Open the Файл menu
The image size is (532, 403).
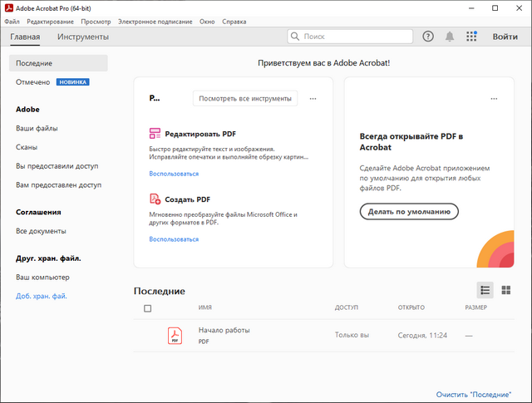coord(12,21)
